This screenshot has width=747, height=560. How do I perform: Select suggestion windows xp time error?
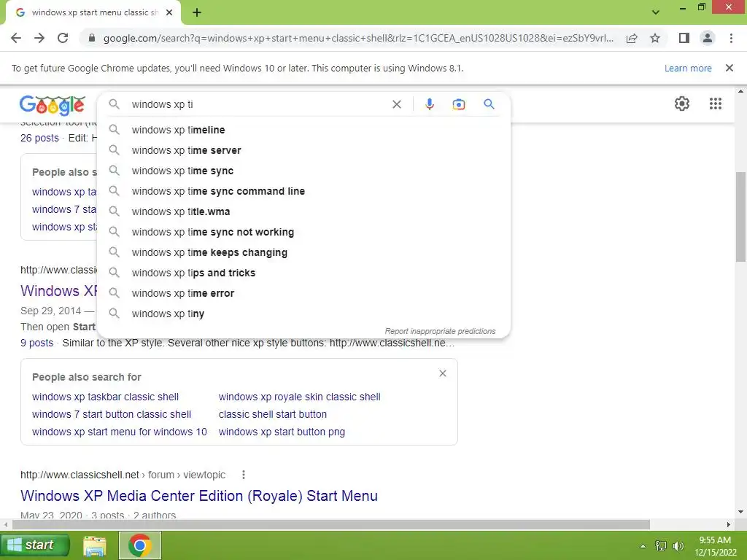tap(303, 293)
